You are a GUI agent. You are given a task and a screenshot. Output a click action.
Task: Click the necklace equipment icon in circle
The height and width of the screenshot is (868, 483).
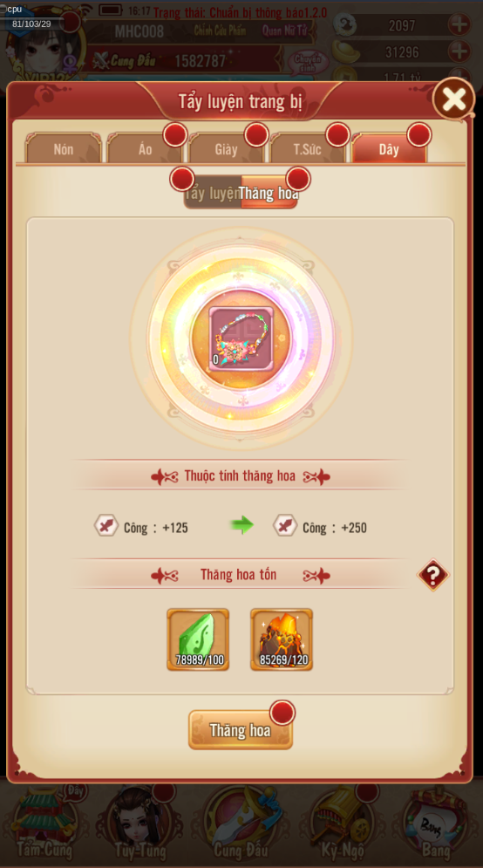click(x=241, y=337)
